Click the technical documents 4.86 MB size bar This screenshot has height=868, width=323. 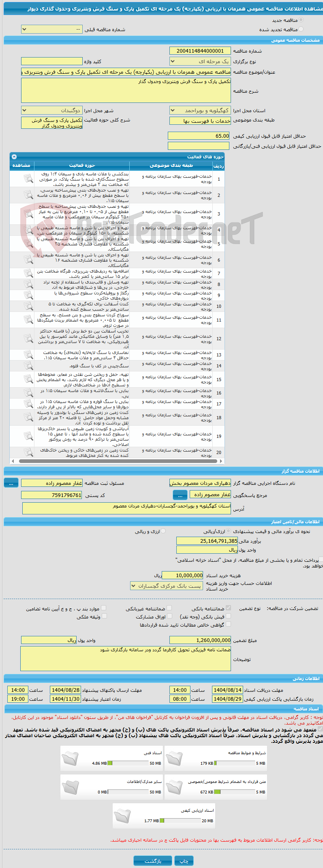pyautogui.click(x=128, y=763)
